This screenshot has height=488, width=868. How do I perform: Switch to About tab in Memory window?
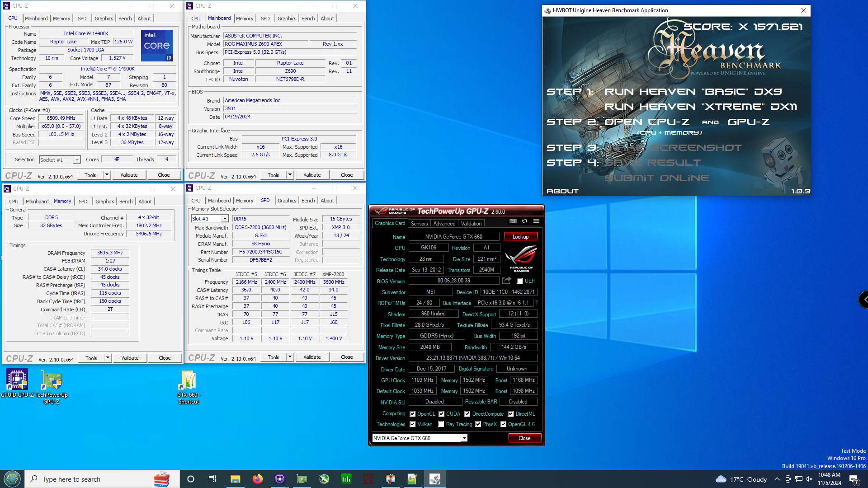145,202
